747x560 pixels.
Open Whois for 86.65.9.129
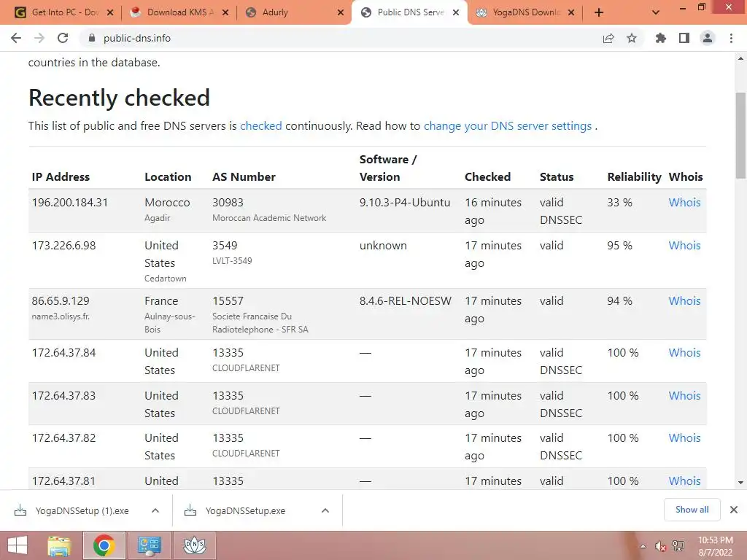[684, 301]
